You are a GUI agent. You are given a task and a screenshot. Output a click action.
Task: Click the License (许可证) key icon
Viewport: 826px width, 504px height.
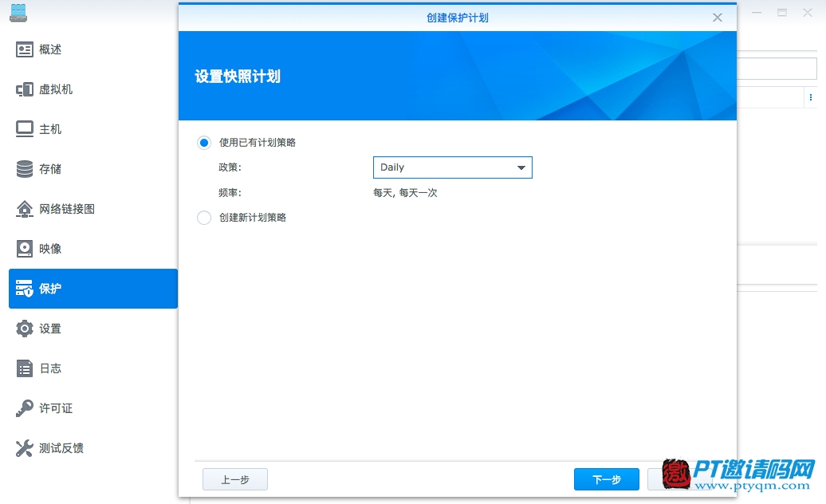tap(25, 408)
